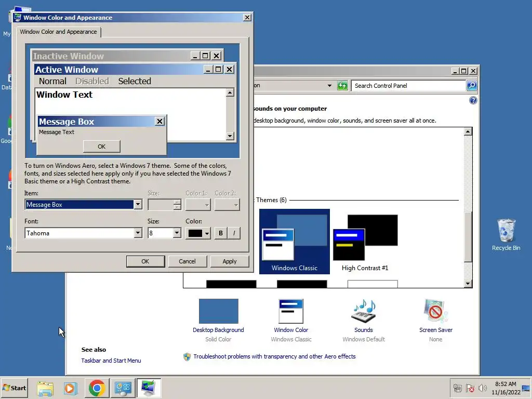The height and width of the screenshot is (399, 532).
Task: Click Selected menu in preview window
Action: (135, 81)
